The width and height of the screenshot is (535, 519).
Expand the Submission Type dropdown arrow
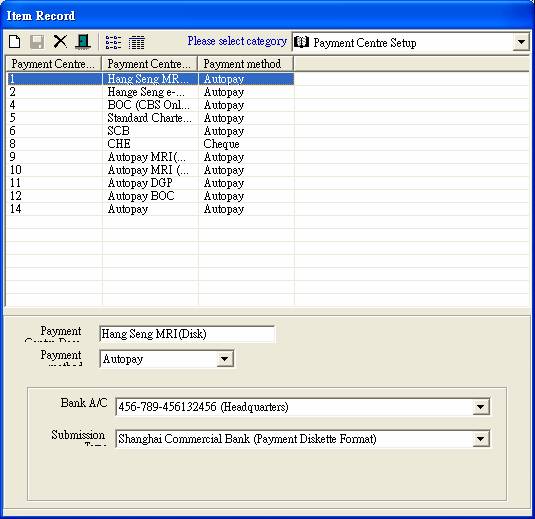481,439
